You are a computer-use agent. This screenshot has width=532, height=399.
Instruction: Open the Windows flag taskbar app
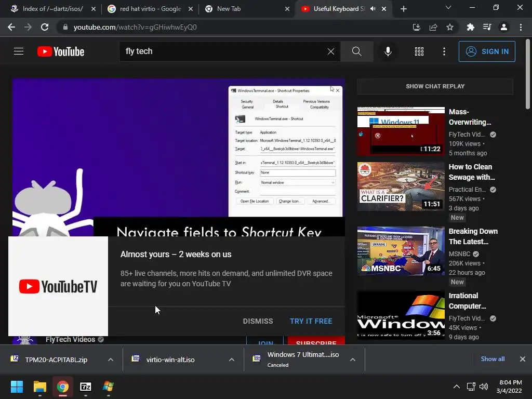[108, 387]
